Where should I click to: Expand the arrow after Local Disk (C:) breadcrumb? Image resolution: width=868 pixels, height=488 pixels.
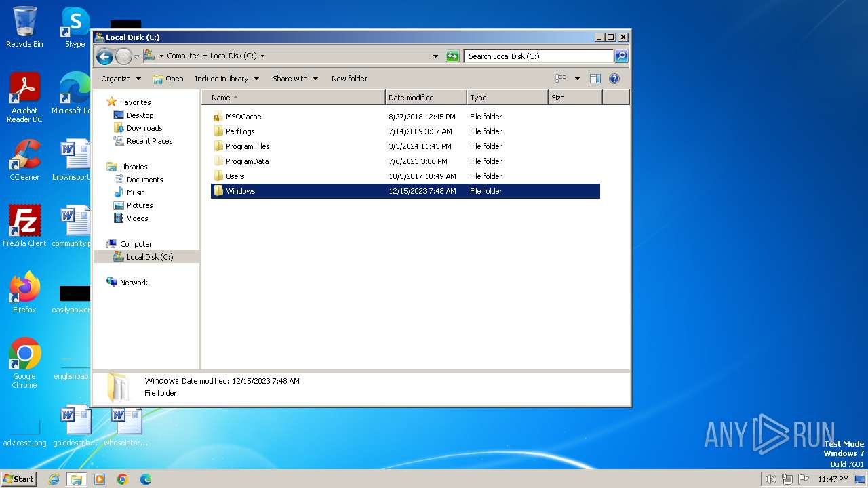(x=262, y=56)
